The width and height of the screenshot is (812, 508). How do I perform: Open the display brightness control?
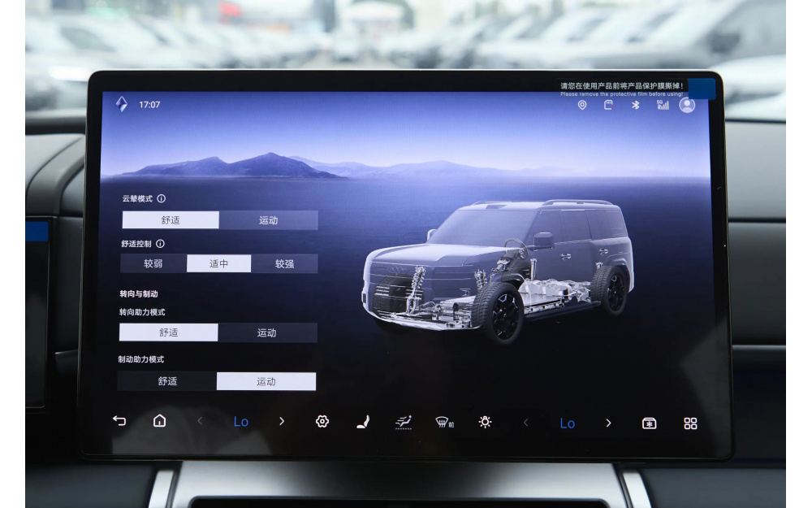(485, 421)
